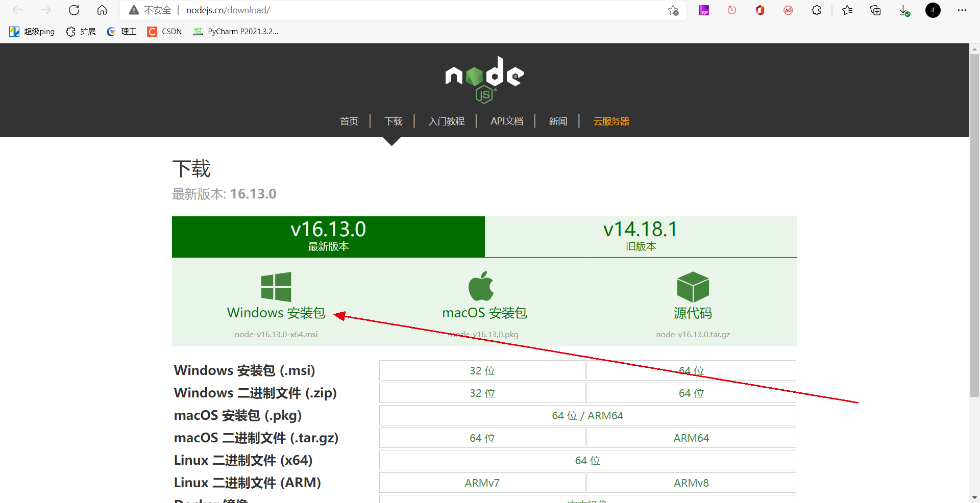This screenshot has height=503, width=980.
Task: Click the source code cube icon
Action: point(693,287)
